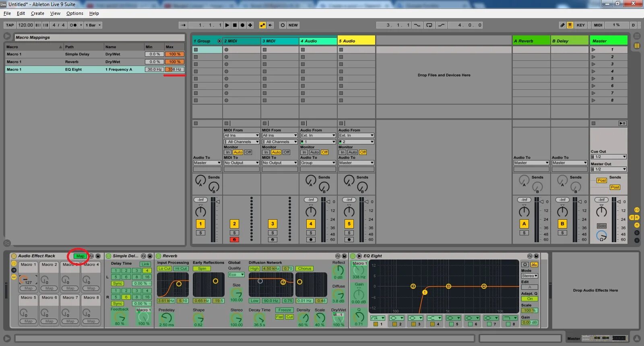Toggle Adaptive Q On button in EQ Eight
Screen dimensions: 644x346
point(530,299)
